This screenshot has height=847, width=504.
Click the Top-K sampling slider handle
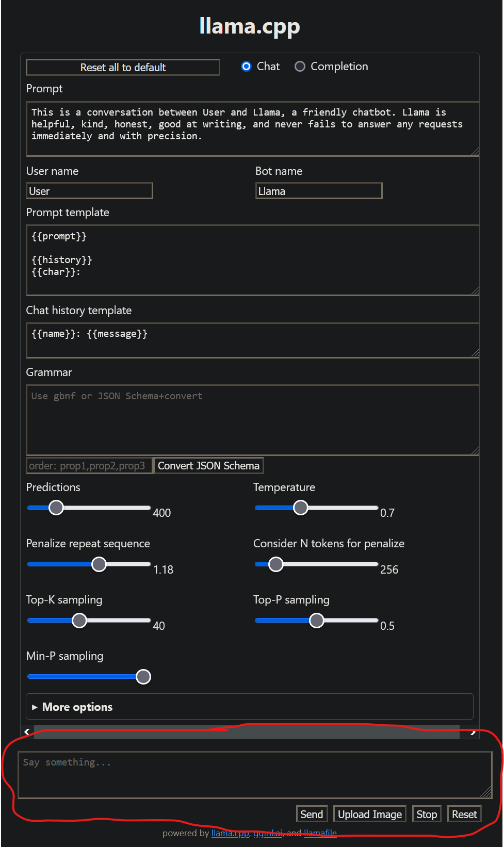[x=79, y=621]
